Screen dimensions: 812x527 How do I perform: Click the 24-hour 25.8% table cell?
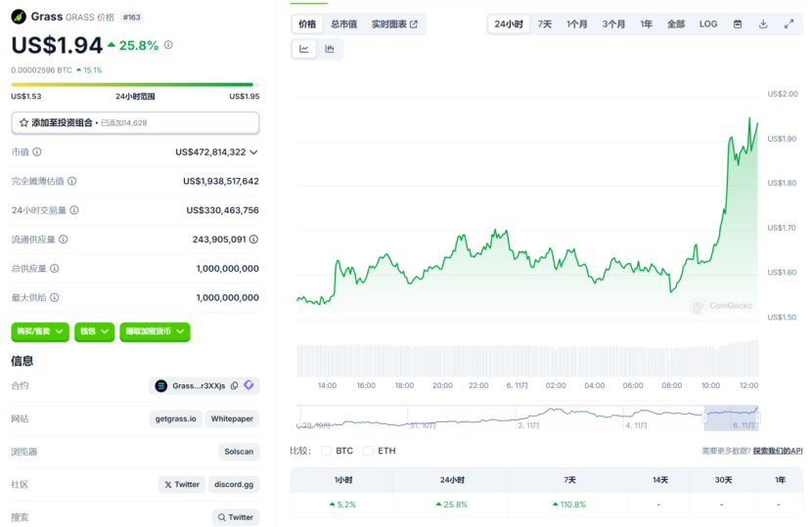coord(452,505)
